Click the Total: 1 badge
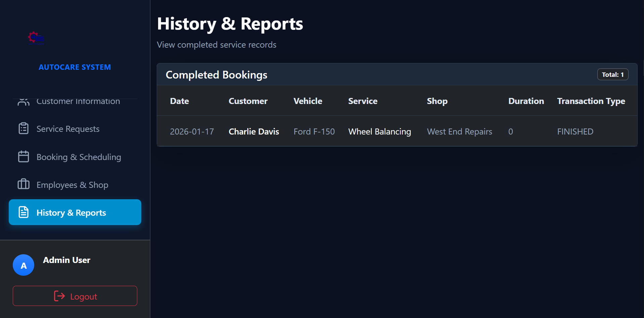644x318 pixels. click(x=612, y=74)
